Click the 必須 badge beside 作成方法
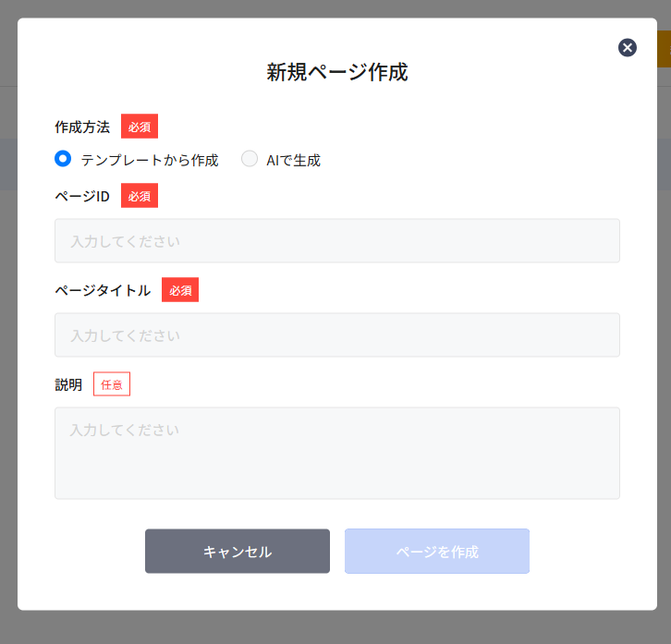671x644 pixels. coord(140,127)
